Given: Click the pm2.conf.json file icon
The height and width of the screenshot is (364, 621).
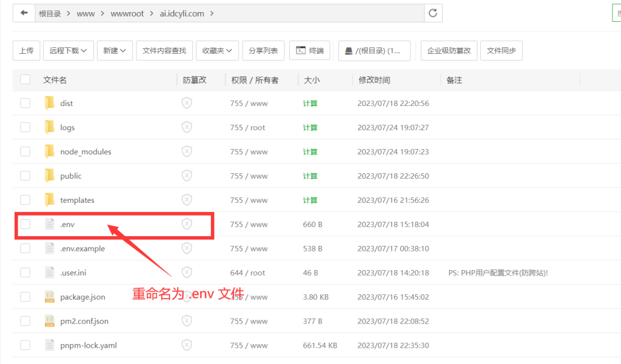Looking at the screenshot, I should tap(50, 321).
